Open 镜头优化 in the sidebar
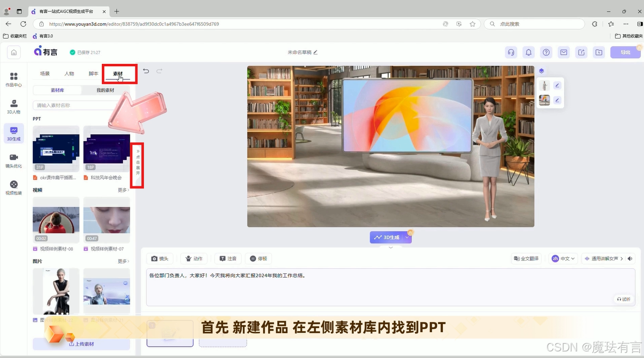The image size is (644, 358). click(x=14, y=161)
